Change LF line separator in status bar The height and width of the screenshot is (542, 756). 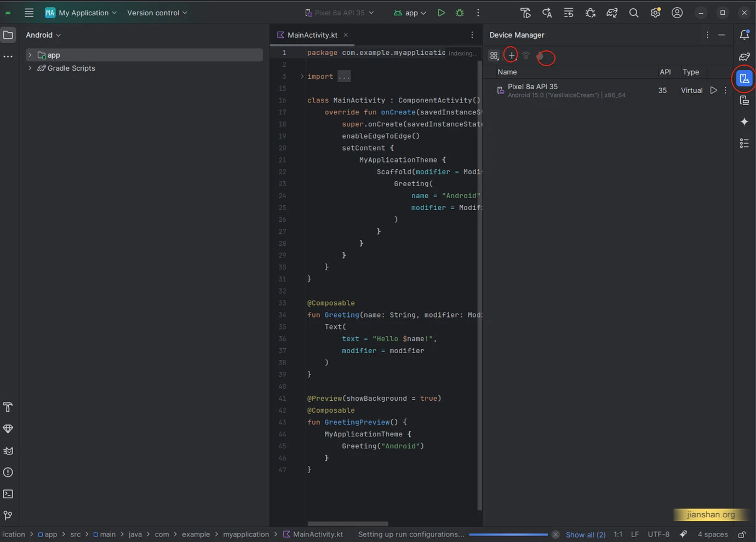click(635, 535)
